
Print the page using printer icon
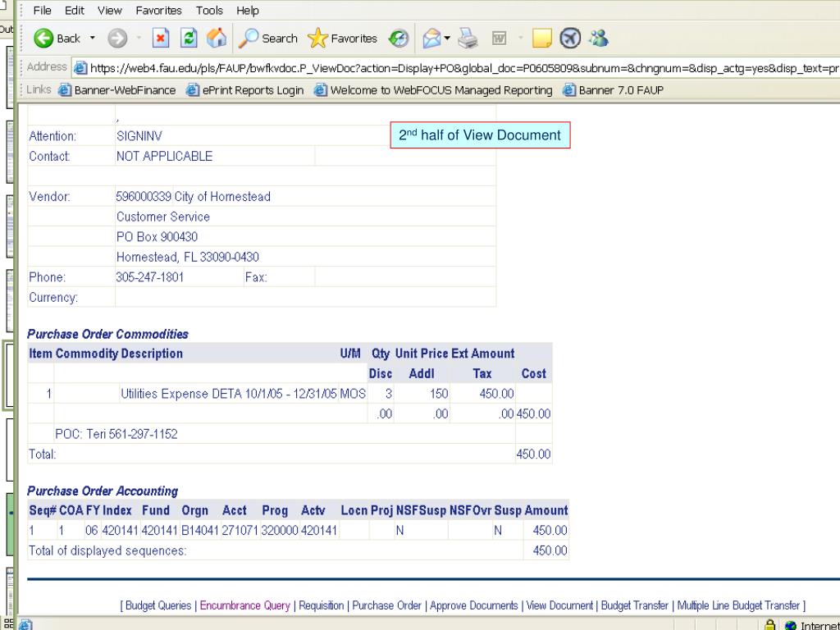pos(468,39)
